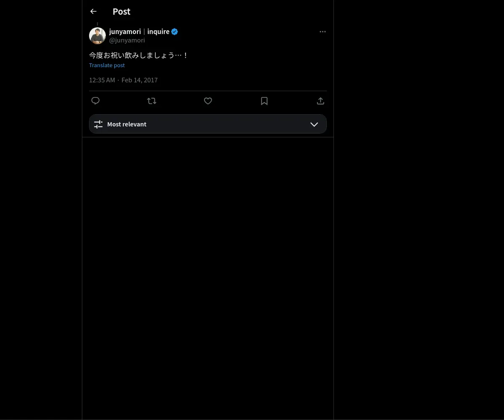Click the Post page heading
Viewport: 504px width, 420px height.
[121, 12]
